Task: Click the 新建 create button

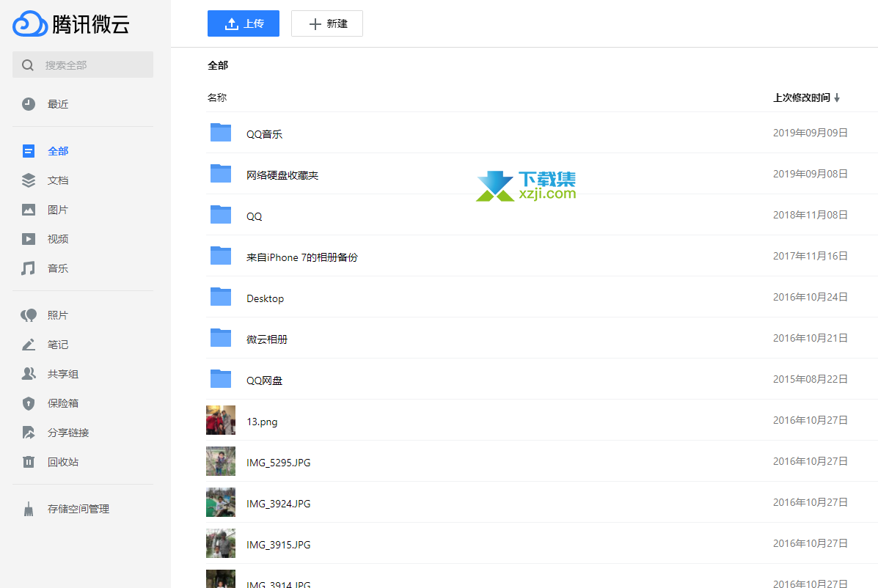Action: (x=327, y=23)
